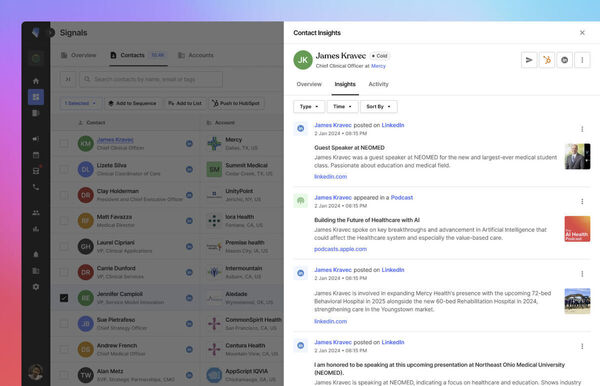
Task: Open the more options for Guest Speaker at NEOMED post
Action: [582, 129]
